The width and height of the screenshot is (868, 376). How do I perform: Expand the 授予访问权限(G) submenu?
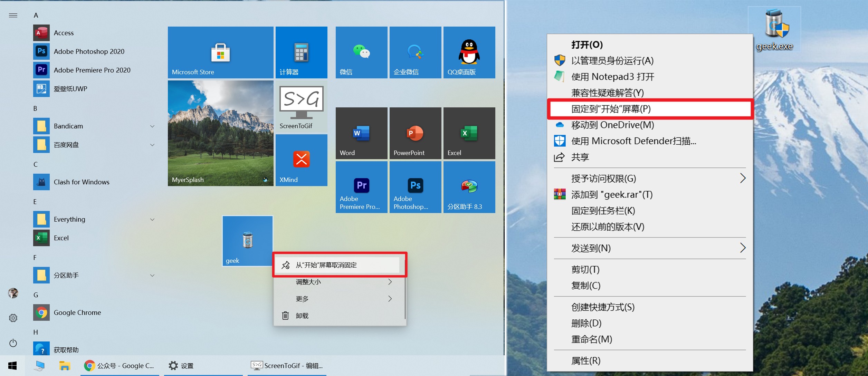650,179
